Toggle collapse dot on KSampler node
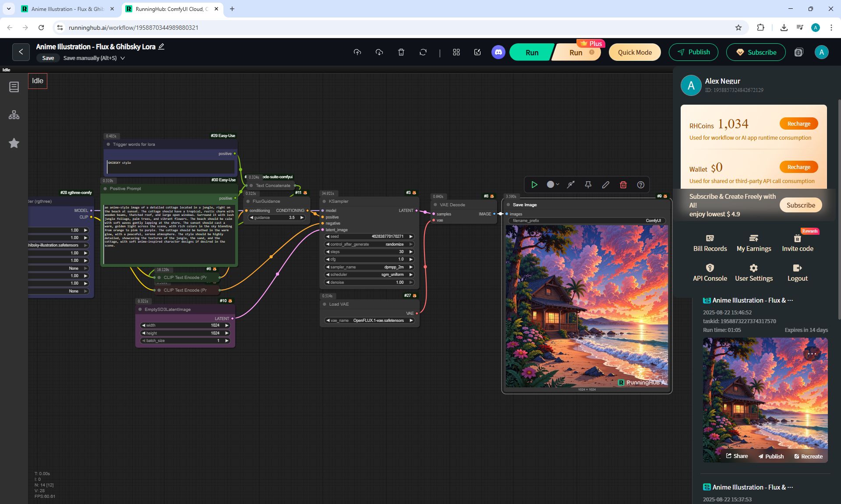 point(325,201)
